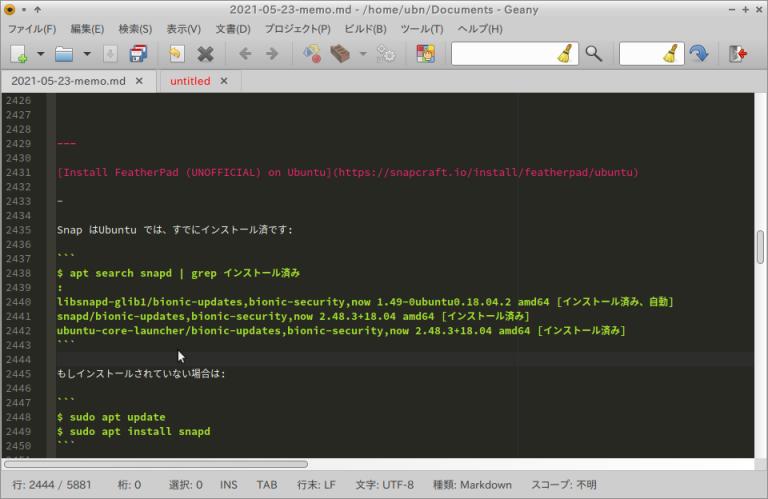Close the untitled document tab
This screenshot has width=768, height=499.
pos(224,81)
